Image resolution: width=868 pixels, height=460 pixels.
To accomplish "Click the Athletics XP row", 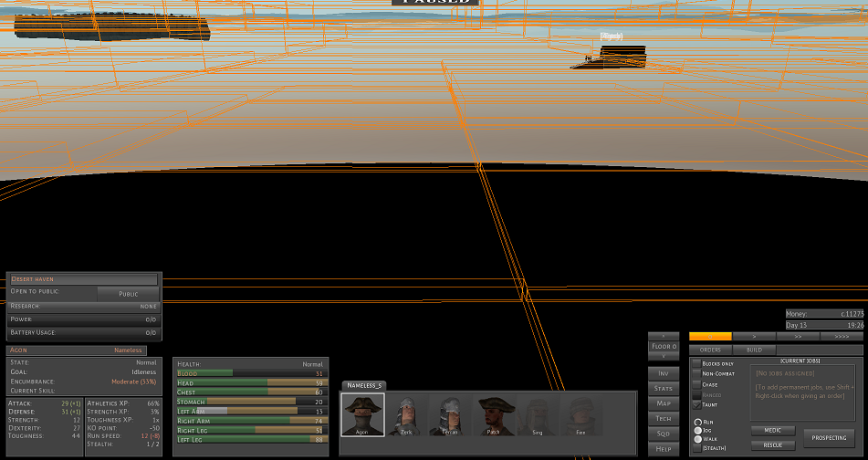I will coord(123,403).
